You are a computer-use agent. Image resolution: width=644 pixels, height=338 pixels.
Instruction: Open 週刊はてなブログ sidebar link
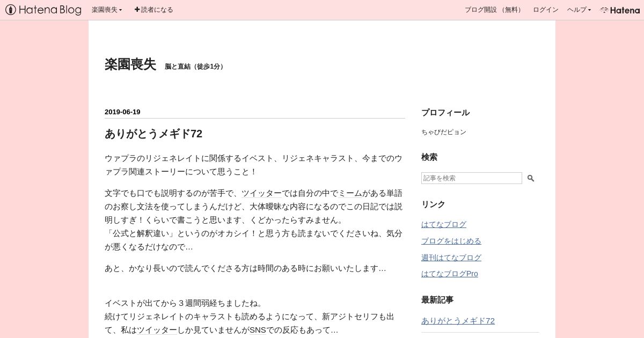pos(451,258)
